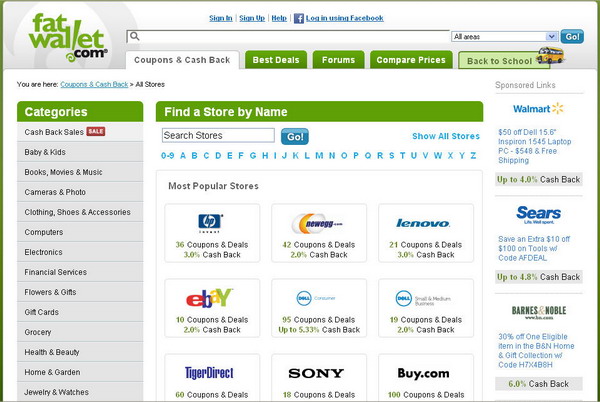Click Coupons & Cash Back breadcrumb link
This screenshot has height=402, width=600.
point(94,85)
